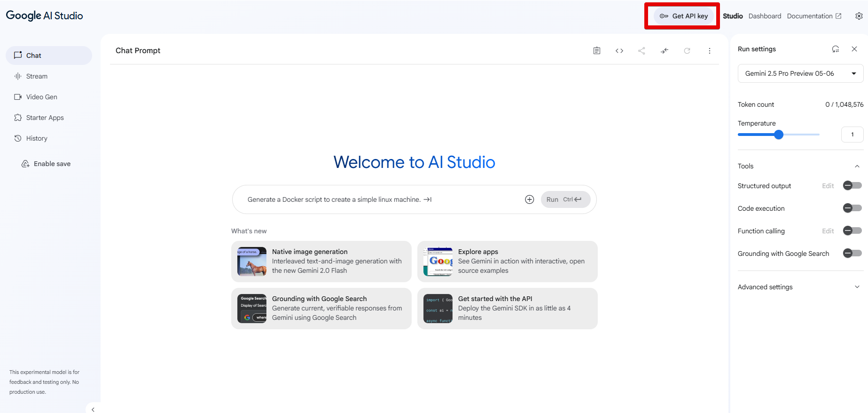The width and height of the screenshot is (868, 413).
Task: Toggle Function calling switch
Action: point(852,230)
